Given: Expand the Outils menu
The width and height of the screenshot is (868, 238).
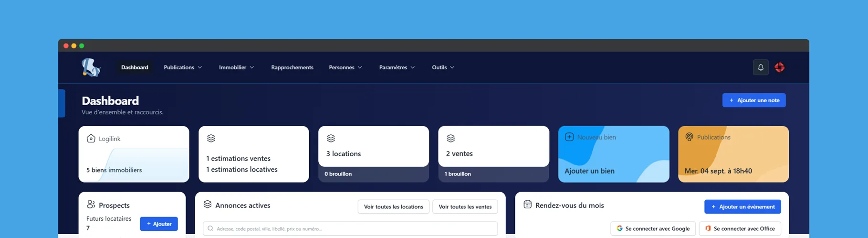Looking at the screenshot, I should pyautogui.click(x=443, y=67).
